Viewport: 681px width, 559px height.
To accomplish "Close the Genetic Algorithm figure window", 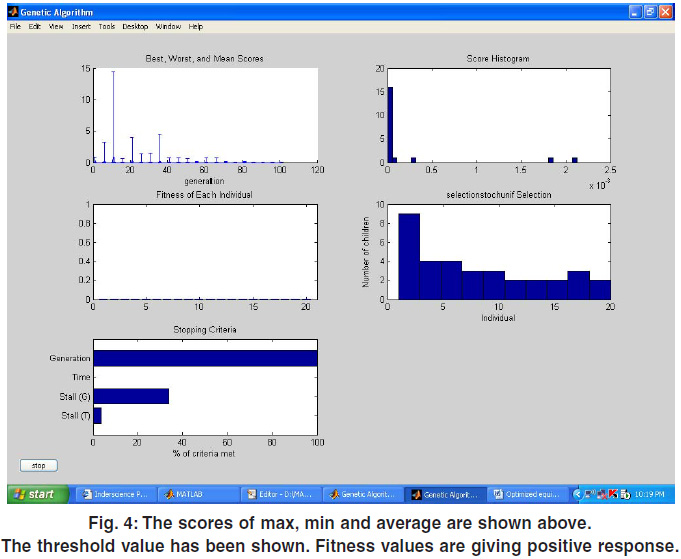I will (667, 11).
